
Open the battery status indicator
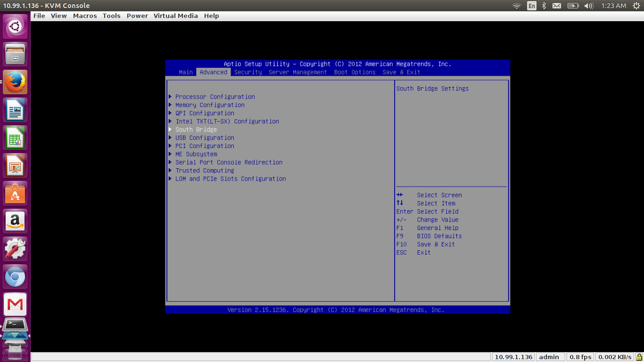click(573, 6)
